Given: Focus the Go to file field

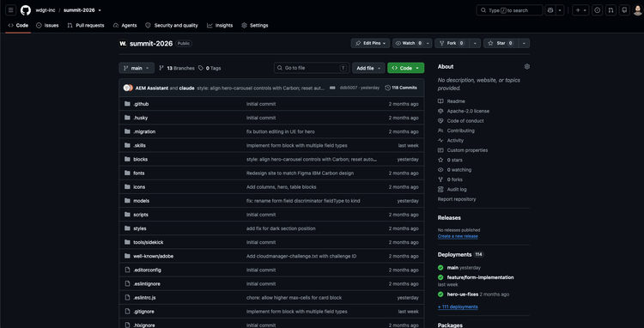Looking at the screenshot, I should pyautogui.click(x=312, y=68).
